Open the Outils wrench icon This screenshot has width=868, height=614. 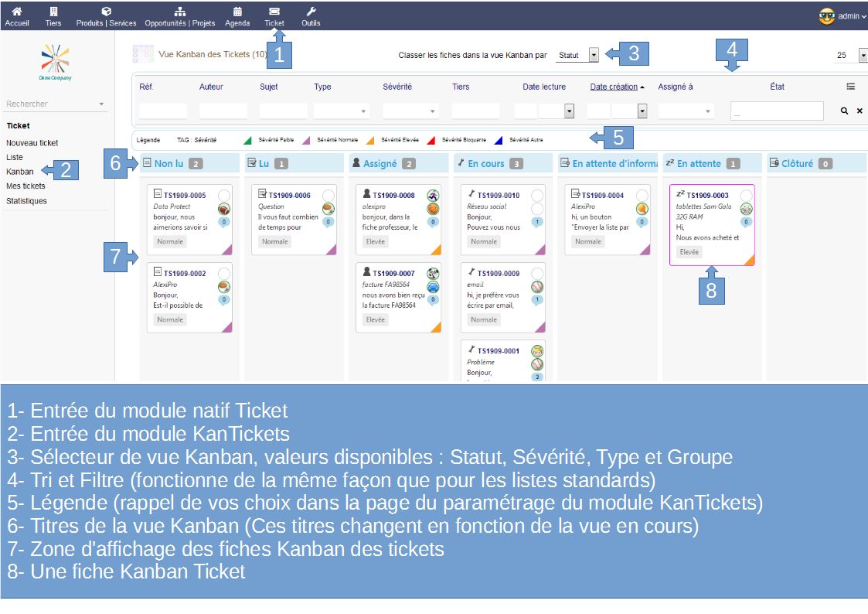[311, 12]
